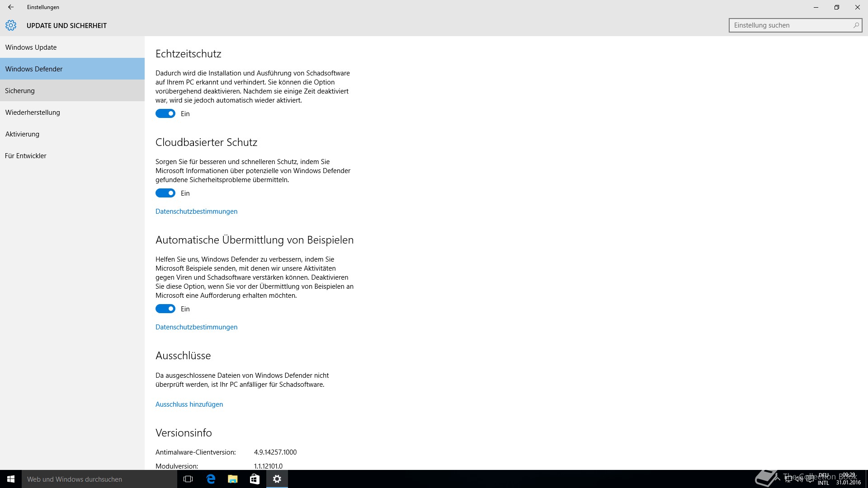Click the Settings gear taskbar icon

click(x=277, y=479)
